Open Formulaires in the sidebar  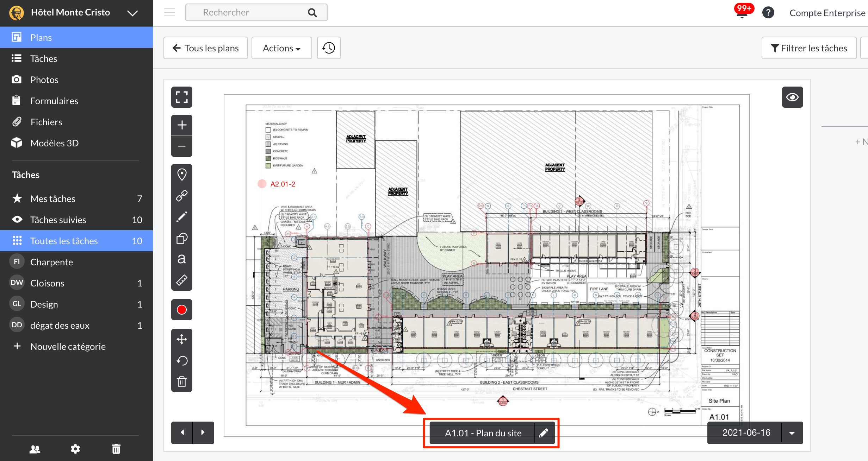coord(54,101)
